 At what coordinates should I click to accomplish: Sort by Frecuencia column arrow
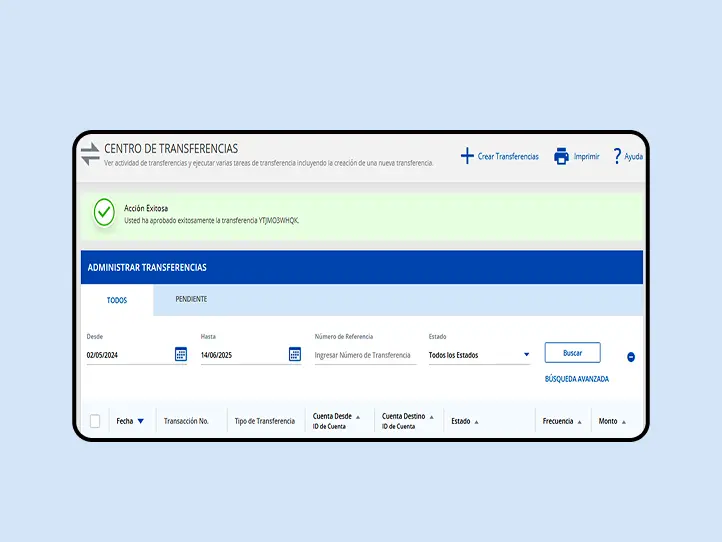(579, 422)
